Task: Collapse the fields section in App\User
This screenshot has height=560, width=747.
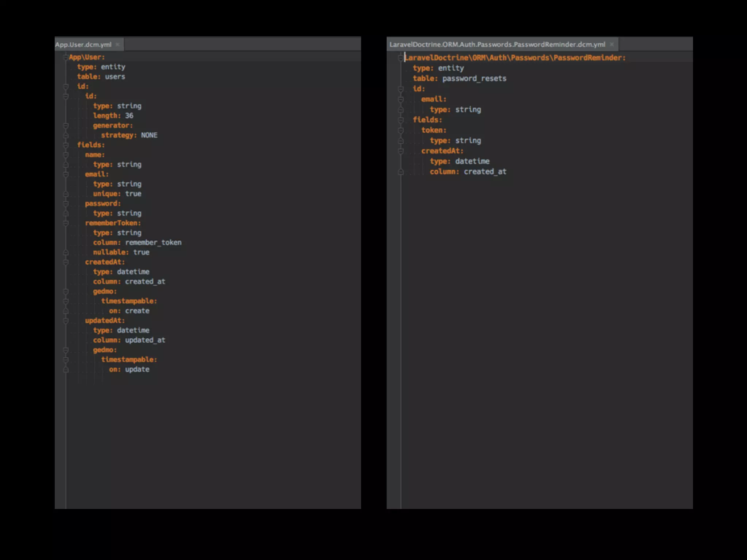Action: pyautogui.click(x=66, y=145)
